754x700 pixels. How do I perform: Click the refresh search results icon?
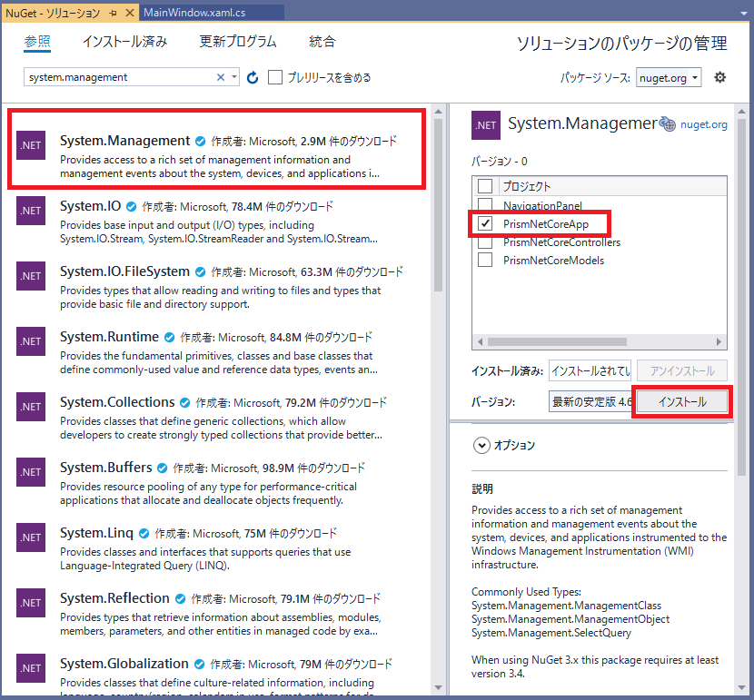(253, 77)
